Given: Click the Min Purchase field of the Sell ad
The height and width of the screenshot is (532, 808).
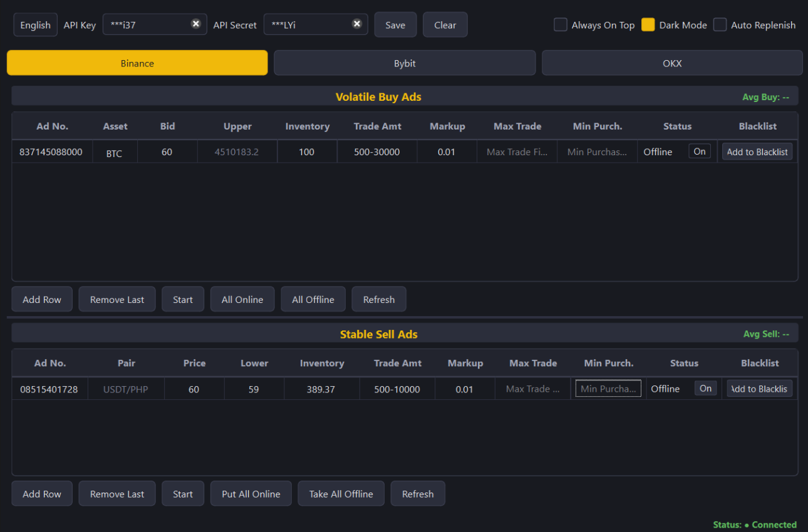Looking at the screenshot, I should 608,388.
